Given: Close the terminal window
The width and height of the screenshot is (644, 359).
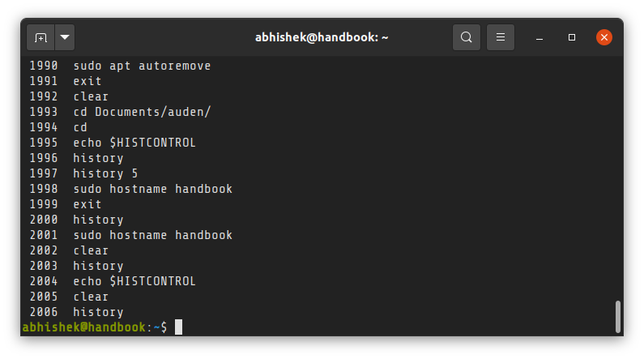Looking at the screenshot, I should [x=603, y=37].
